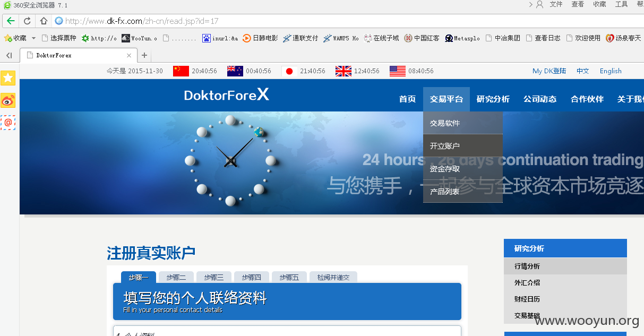Switch to the 检阅并递交 tab

coord(333,277)
